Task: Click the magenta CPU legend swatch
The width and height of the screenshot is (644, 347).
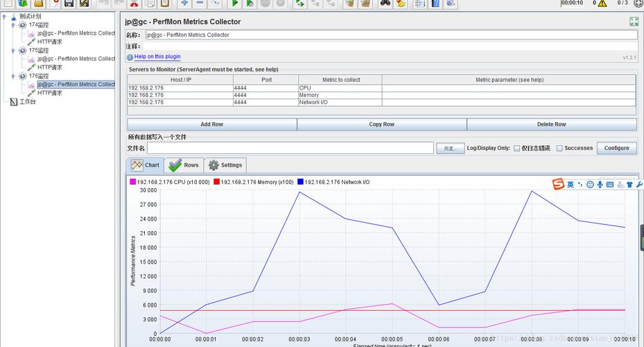Action: [x=132, y=182]
